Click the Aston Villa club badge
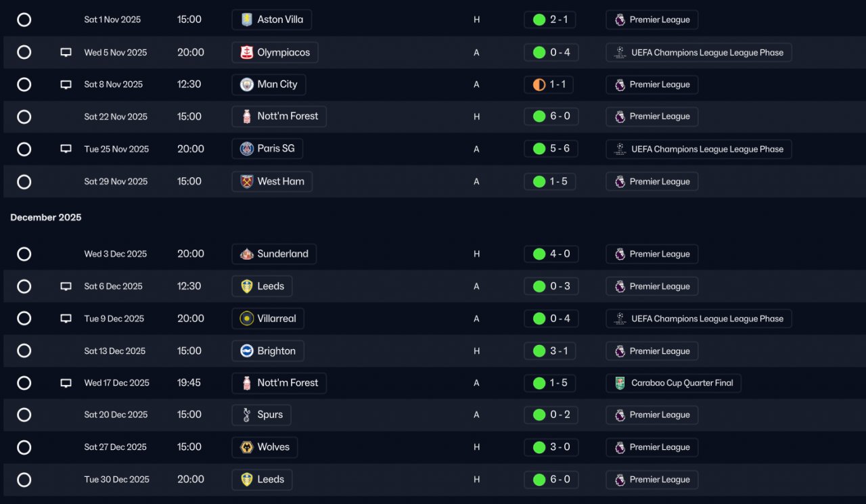 pyautogui.click(x=247, y=20)
